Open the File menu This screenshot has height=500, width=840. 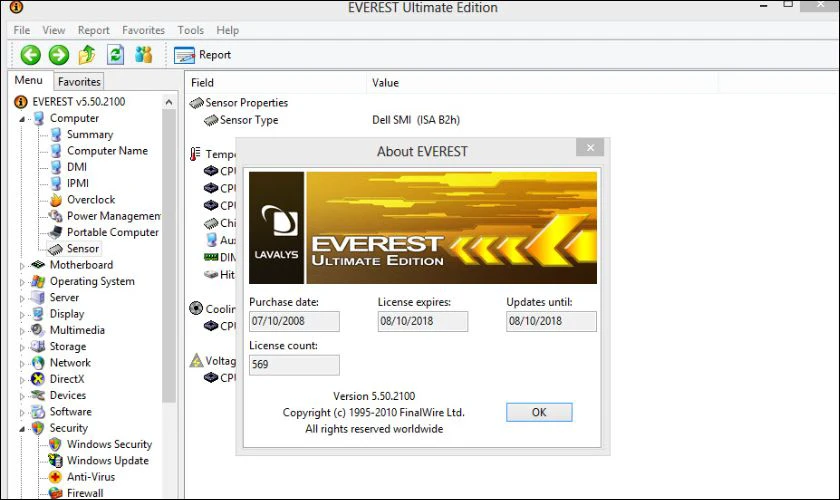coord(21,30)
